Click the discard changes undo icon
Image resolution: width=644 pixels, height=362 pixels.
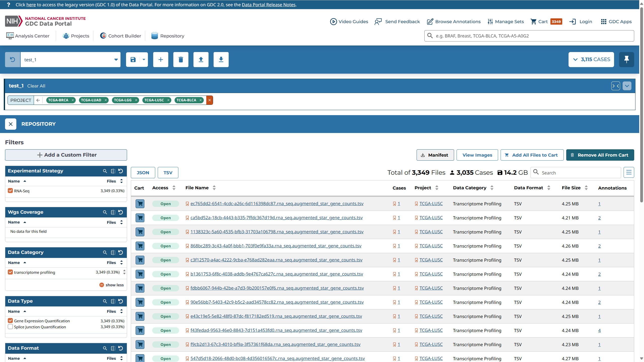13,60
